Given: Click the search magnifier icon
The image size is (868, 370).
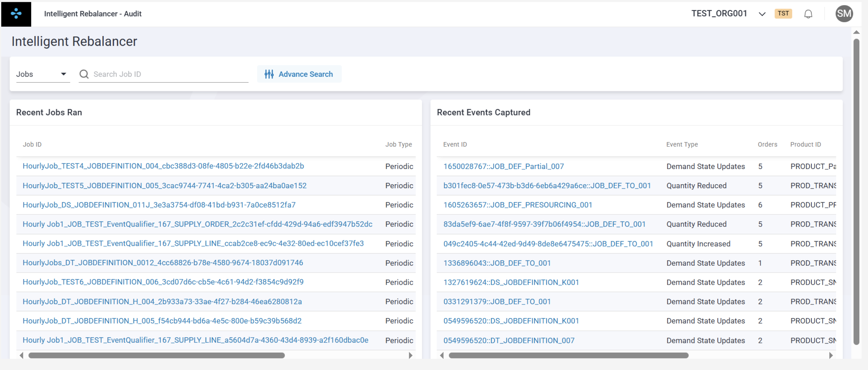Looking at the screenshot, I should coord(84,74).
